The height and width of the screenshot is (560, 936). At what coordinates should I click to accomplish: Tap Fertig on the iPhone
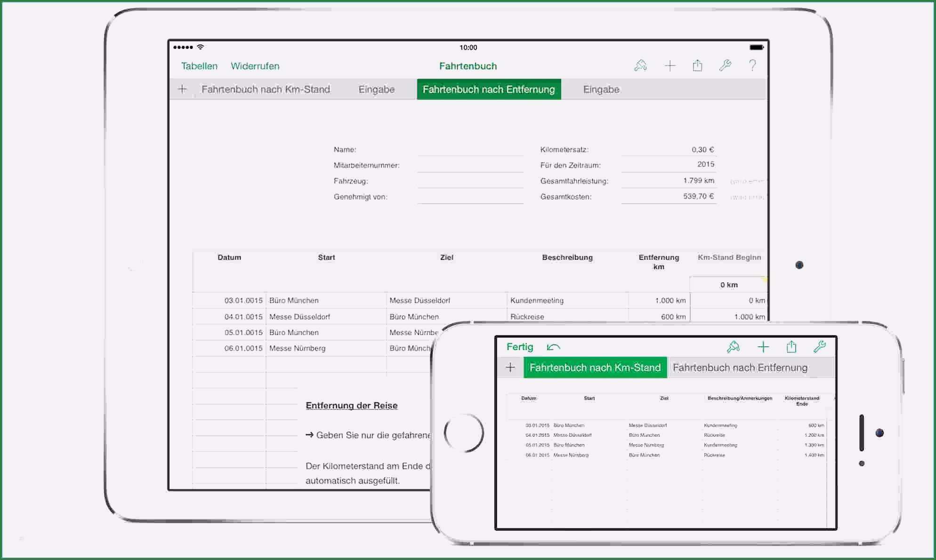[520, 347]
